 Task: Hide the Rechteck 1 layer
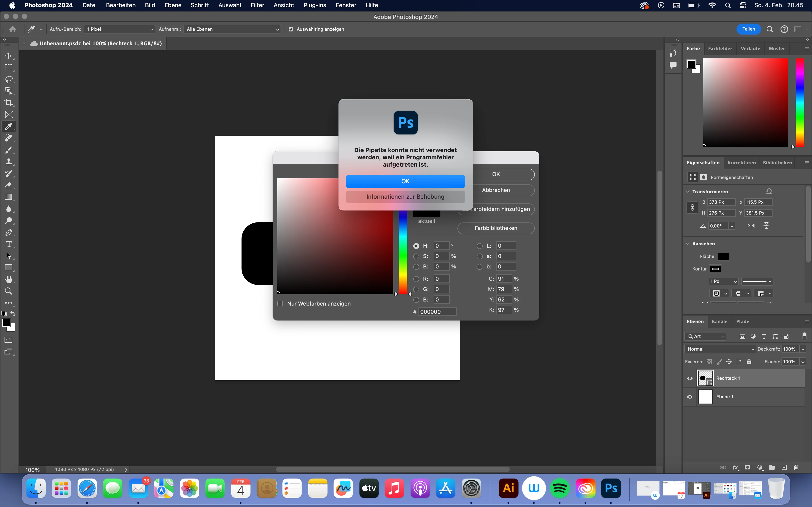[690, 378]
